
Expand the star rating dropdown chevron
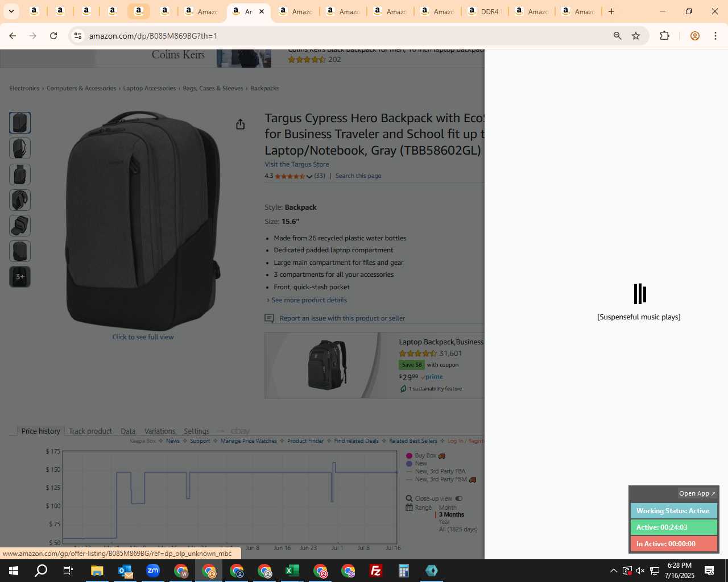pos(309,176)
